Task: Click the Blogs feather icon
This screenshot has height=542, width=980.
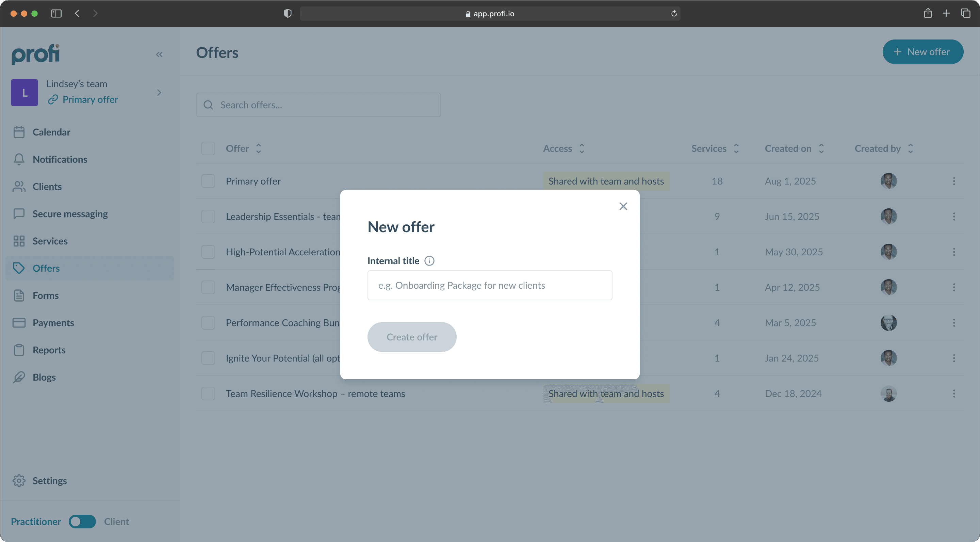Action: click(x=19, y=377)
